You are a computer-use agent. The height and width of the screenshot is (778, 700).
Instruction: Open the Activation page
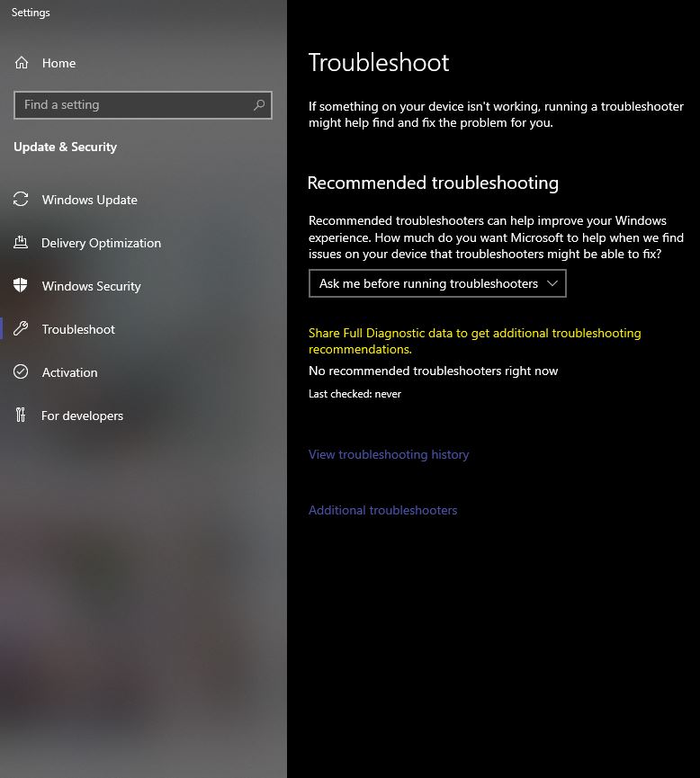point(69,372)
